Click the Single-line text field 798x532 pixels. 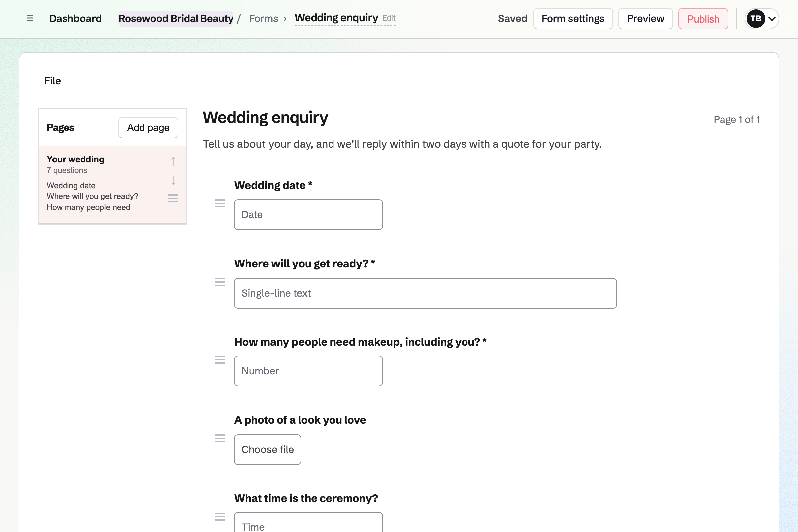click(426, 293)
